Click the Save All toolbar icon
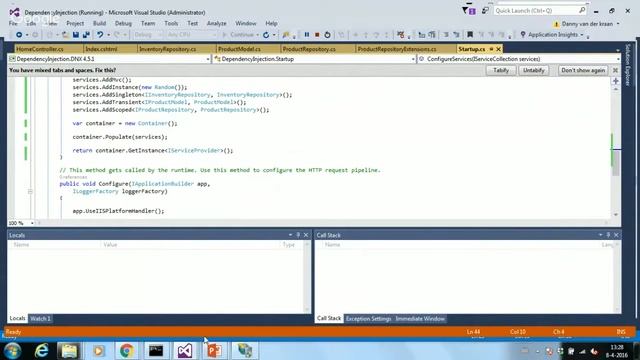 pyautogui.click(x=86, y=35)
